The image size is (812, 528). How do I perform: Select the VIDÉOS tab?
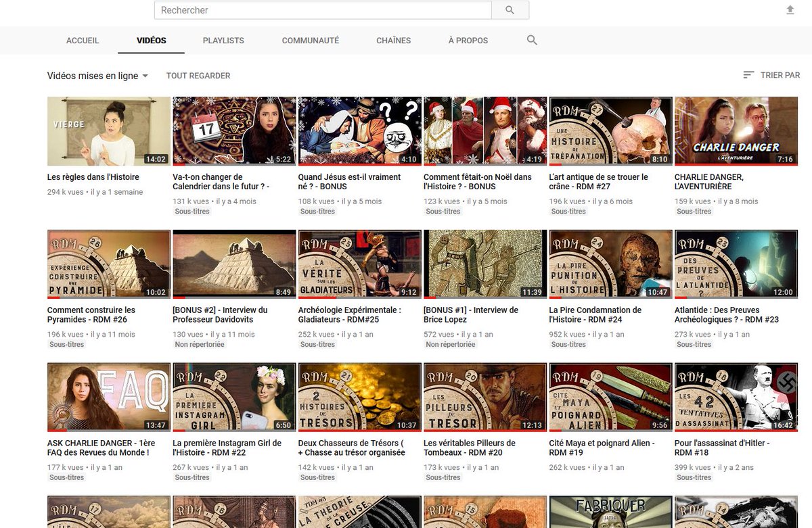(152, 41)
